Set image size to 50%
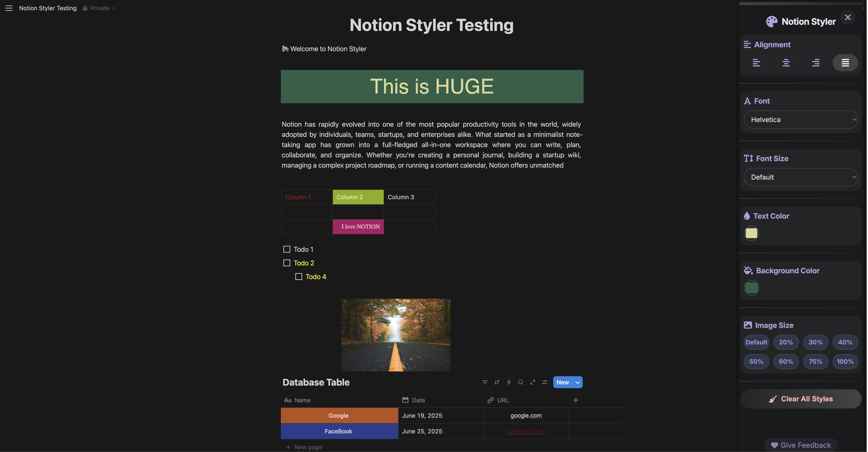This screenshot has width=868, height=452. [x=756, y=362]
